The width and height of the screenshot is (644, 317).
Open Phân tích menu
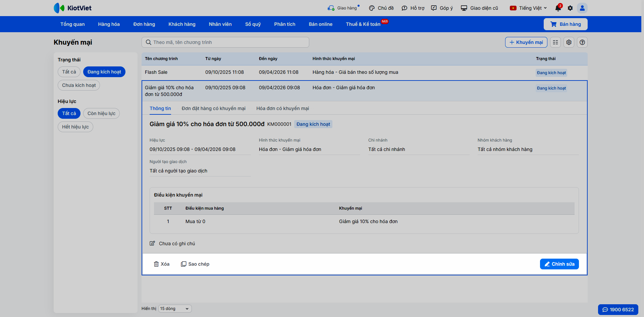(285, 24)
